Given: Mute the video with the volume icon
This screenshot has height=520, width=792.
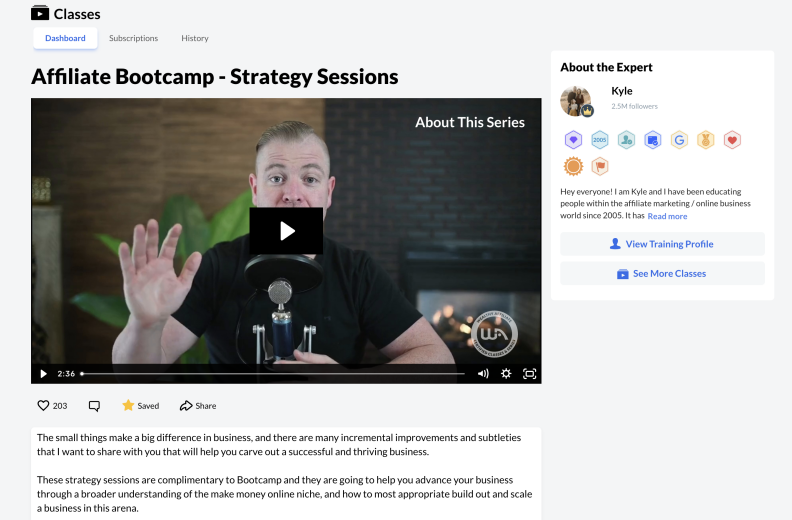Looking at the screenshot, I should coord(483,373).
